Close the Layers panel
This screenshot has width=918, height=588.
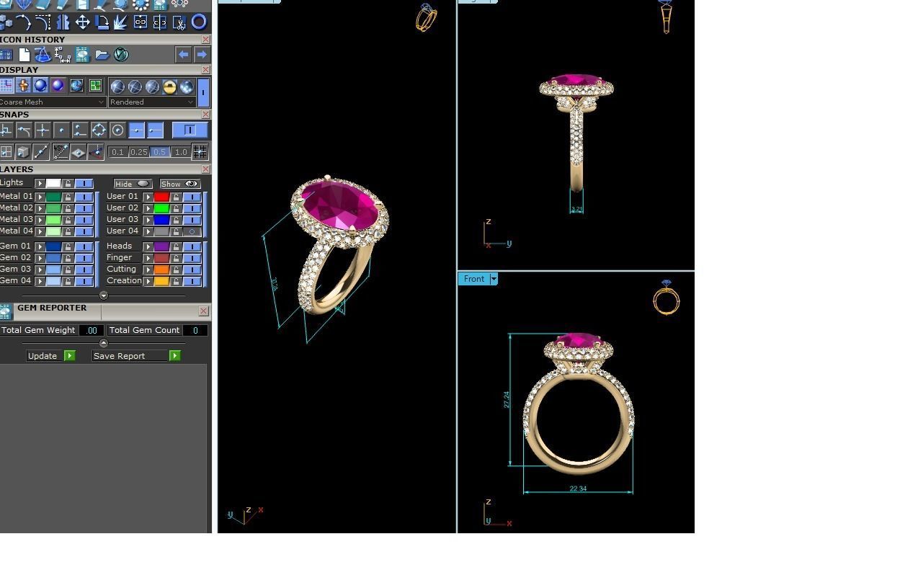click(x=206, y=169)
